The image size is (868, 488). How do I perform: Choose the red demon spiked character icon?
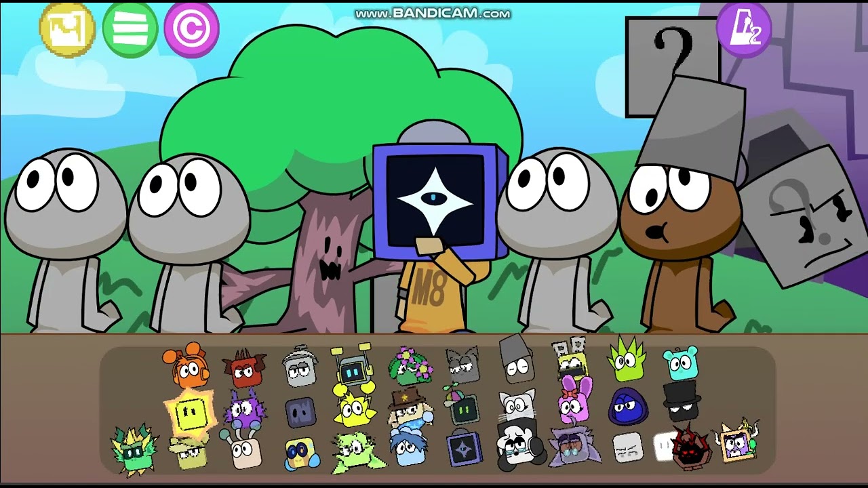click(691, 447)
